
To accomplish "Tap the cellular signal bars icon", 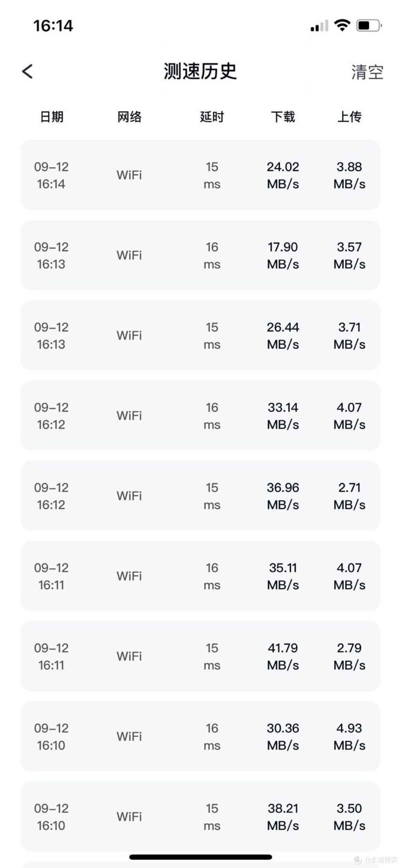I will point(319,26).
